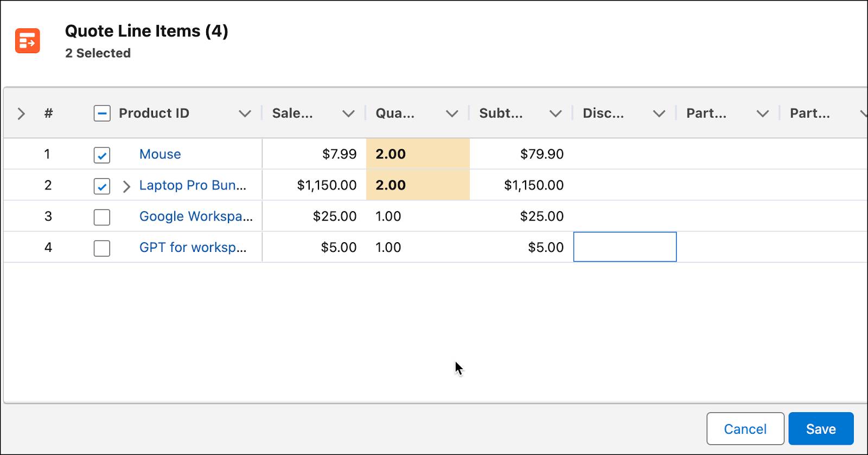Open the GPT for workspace link

point(193,247)
